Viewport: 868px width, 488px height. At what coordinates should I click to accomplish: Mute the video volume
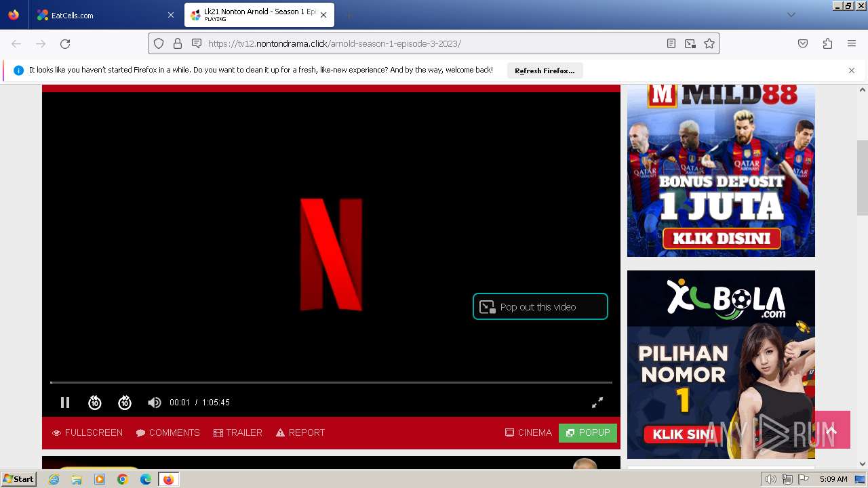coord(155,403)
